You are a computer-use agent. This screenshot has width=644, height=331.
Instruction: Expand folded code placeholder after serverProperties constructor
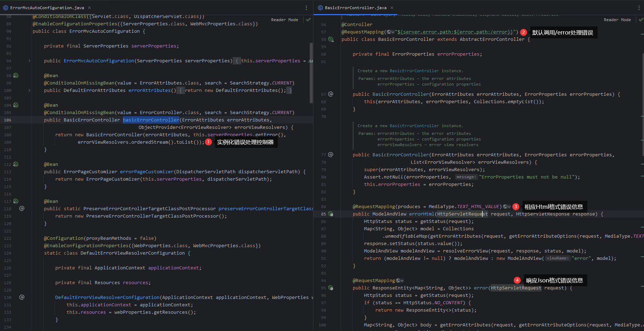click(237, 61)
